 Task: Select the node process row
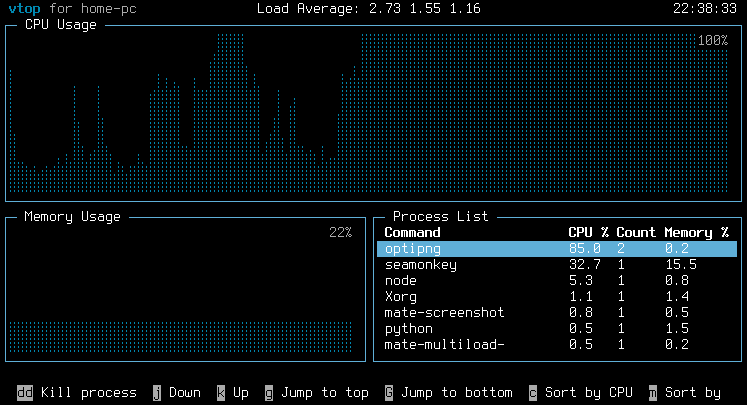[x=557, y=281]
